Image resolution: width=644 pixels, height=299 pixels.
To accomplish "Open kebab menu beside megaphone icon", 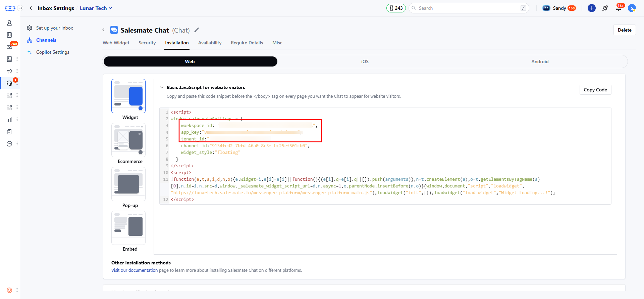I will click(x=17, y=71).
